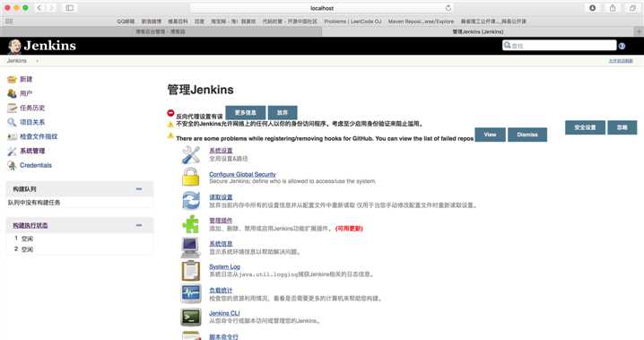Click the 构建执行状态 panel title
Viewport: 644px width, 340px height.
click(30, 225)
